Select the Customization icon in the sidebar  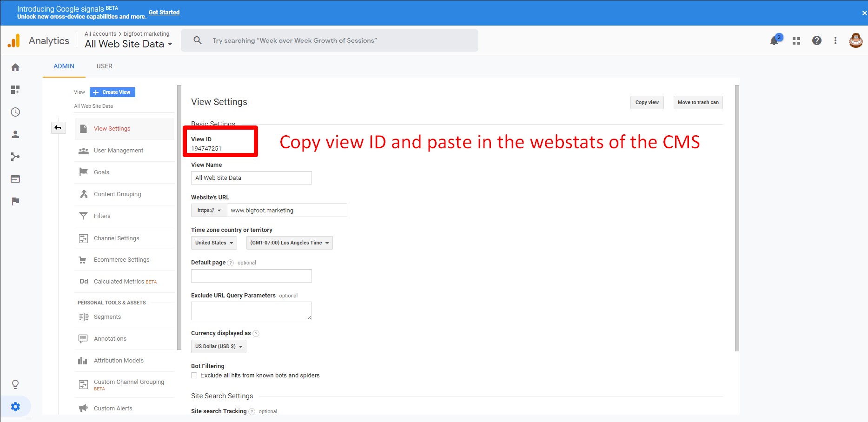(15, 89)
